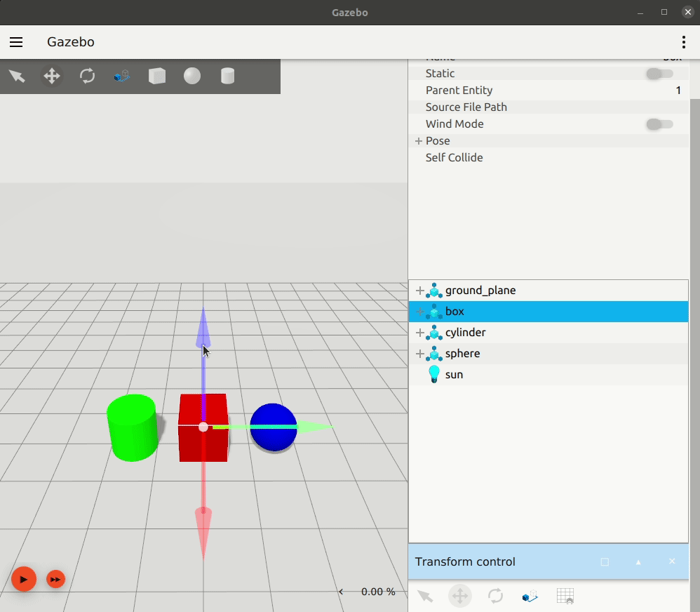Click the sun lightbulb icon
Screen dimensions: 700x612
point(434,374)
